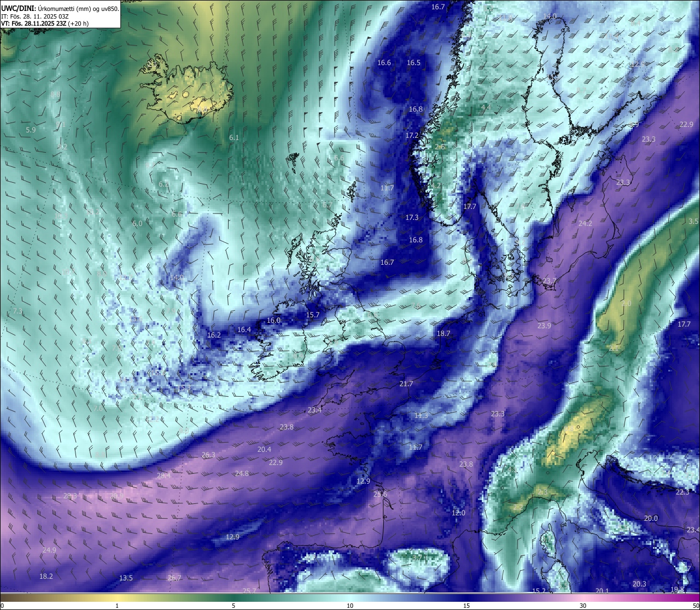Click the color scale at label 50
Screen dimensions: 700x610
[695, 606]
